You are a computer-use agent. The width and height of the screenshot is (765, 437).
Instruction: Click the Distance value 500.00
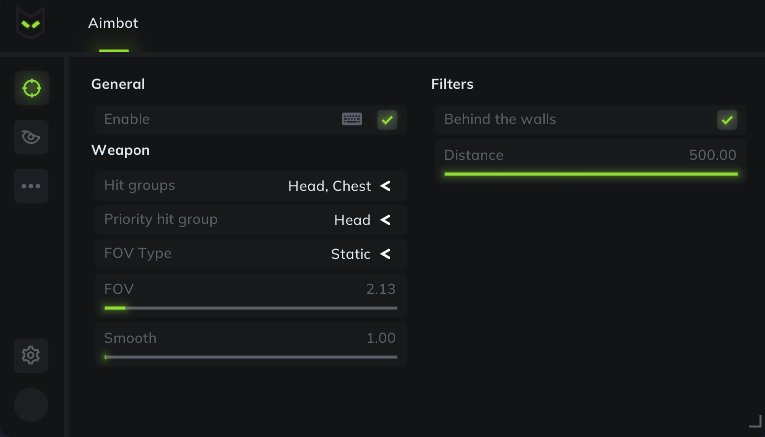712,155
